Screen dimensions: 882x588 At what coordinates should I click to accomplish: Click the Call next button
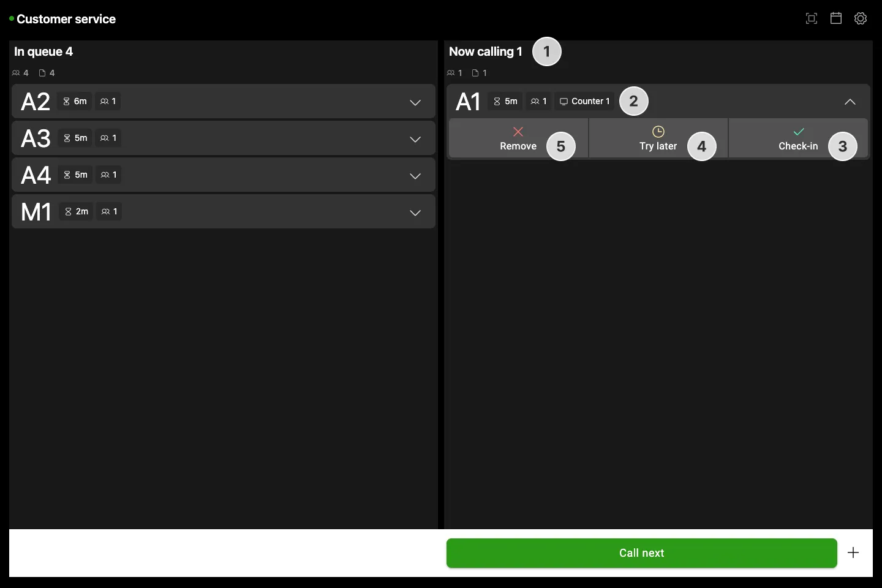click(x=642, y=553)
